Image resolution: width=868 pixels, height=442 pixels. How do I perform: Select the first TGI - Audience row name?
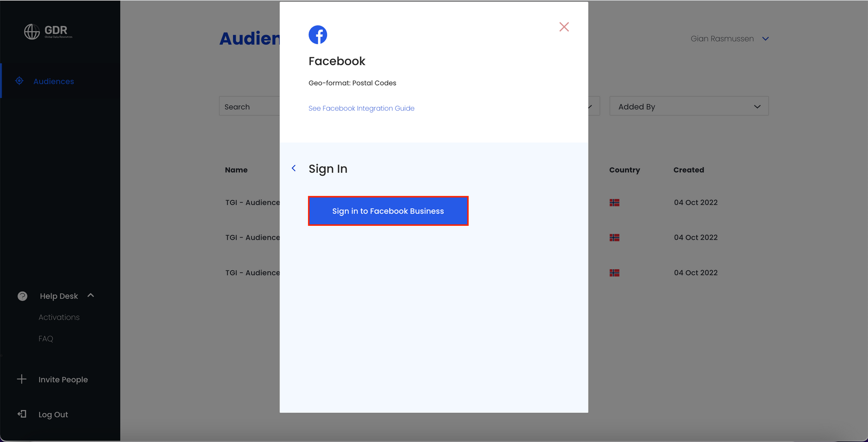[x=253, y=202]
